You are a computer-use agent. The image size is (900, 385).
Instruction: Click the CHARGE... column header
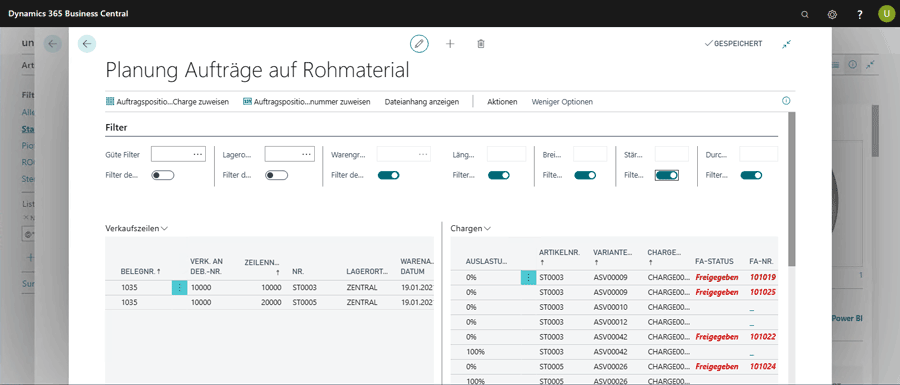[x=664, y=256]
